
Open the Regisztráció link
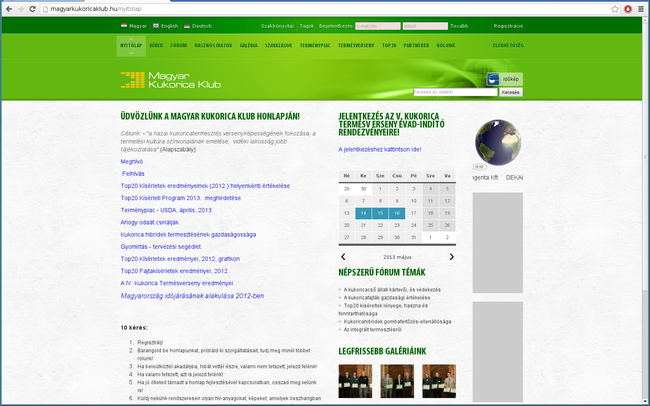(508, 26)
